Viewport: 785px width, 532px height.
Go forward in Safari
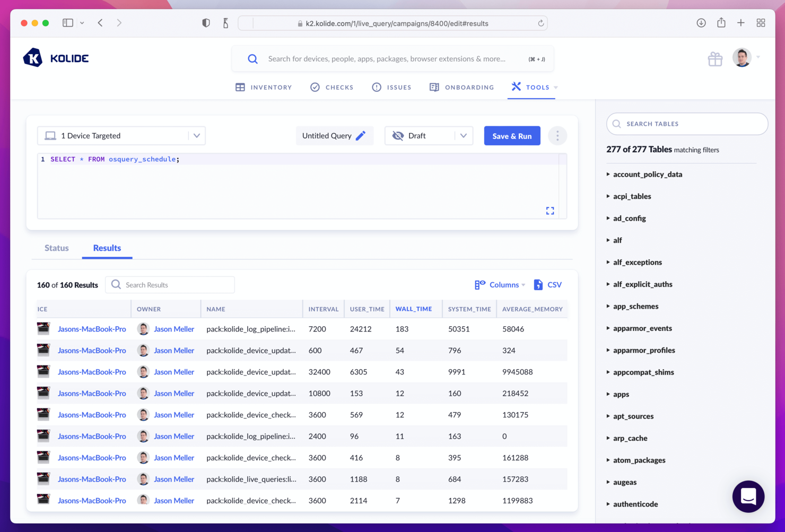(119, 23)
